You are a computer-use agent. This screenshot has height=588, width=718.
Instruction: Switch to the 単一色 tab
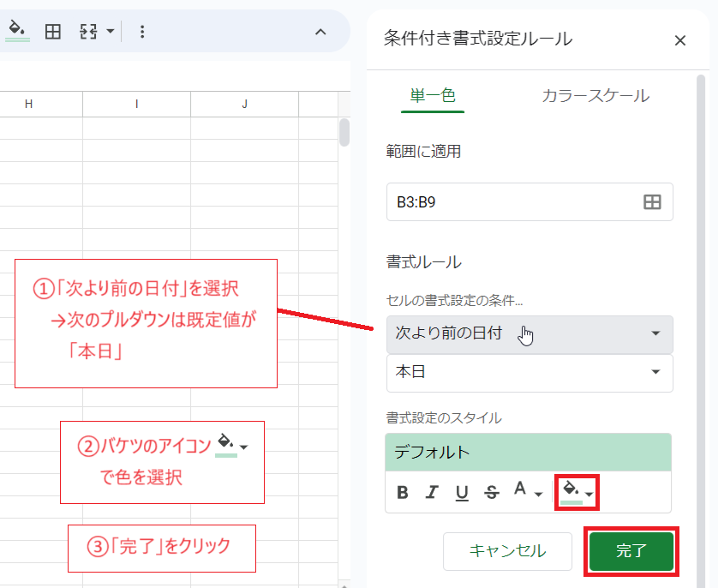coord(433,96)
